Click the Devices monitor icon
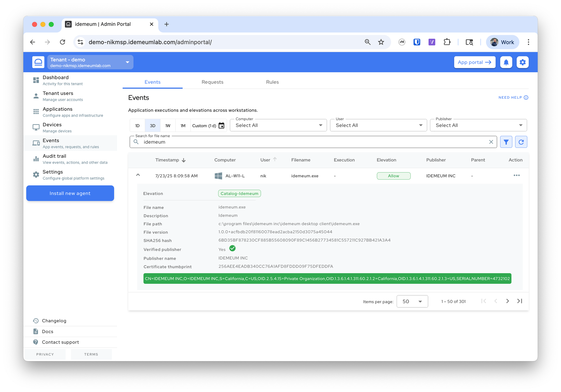The width and height of the screenshot is (561, 392). coord(36,127)
